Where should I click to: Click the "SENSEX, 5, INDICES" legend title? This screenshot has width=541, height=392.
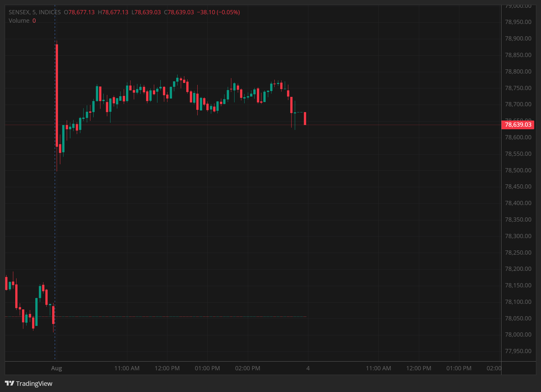tap(35, 12)
